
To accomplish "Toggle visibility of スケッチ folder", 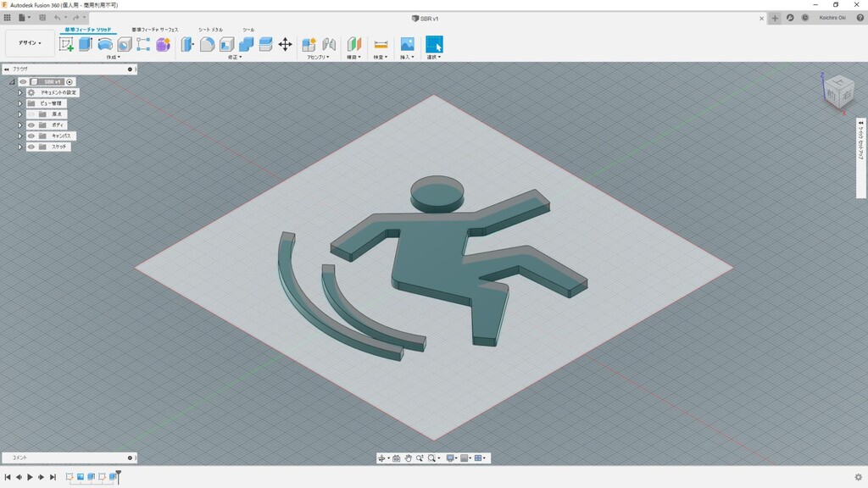I will click(31, 147).
